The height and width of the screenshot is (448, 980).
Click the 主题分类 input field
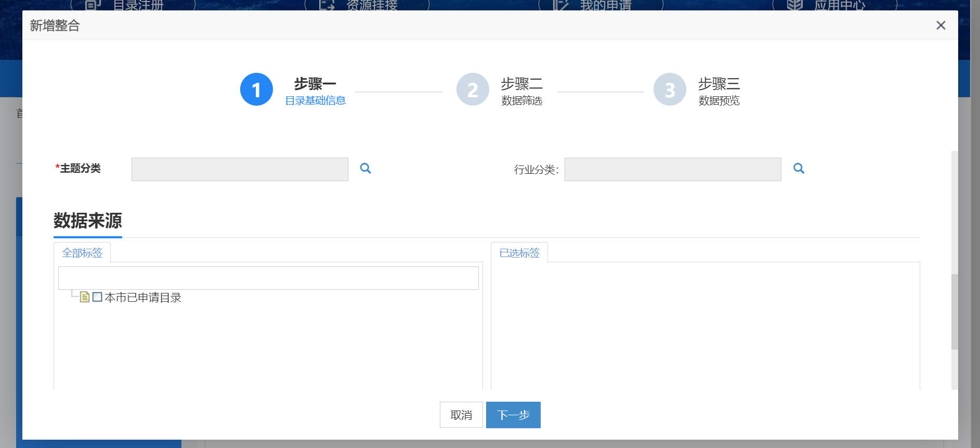tap(240, 169)
